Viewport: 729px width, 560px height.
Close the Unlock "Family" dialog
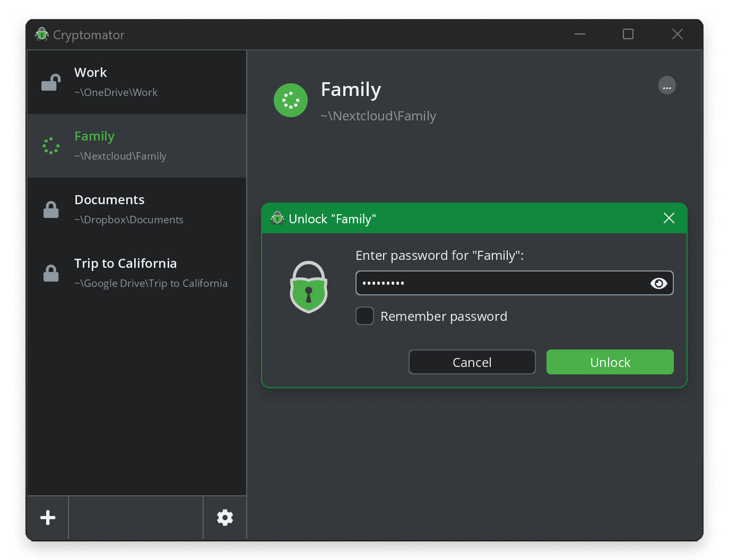tap(669, 218)
